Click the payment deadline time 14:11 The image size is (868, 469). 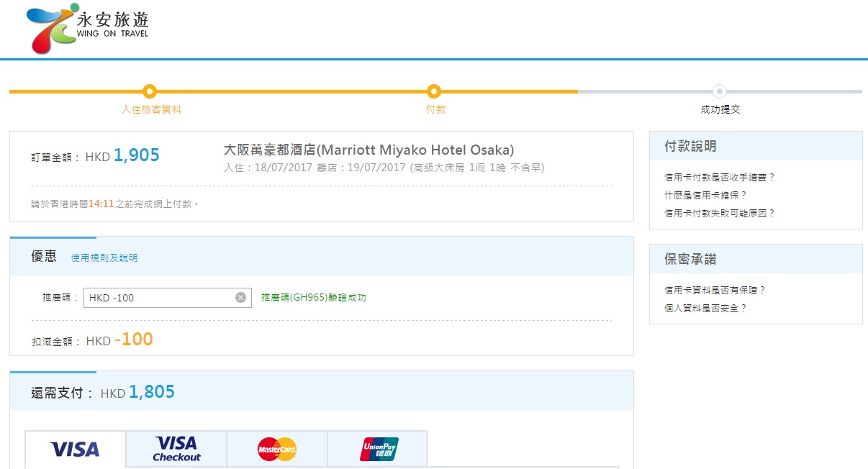click(x=101, y=204)
